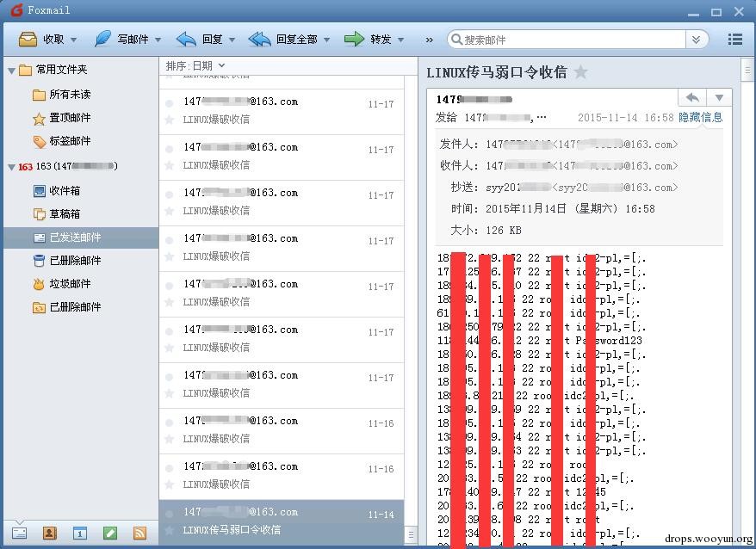Open the contacts icon in bottom bar
Viewport: 756px width, 549px height.
pos(50,533)
